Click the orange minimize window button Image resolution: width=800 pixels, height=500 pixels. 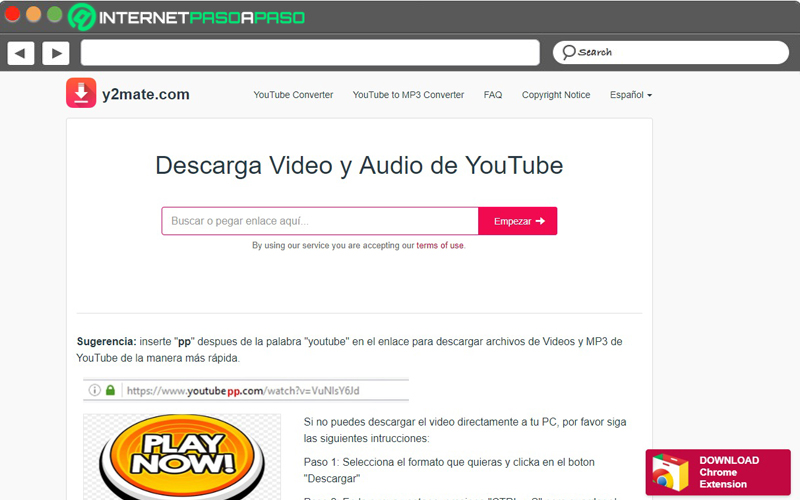34,14
